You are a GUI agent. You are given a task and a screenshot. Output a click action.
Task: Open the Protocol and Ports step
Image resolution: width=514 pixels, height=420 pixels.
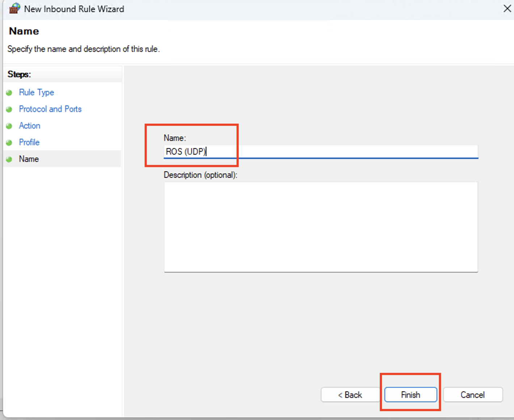50,109
